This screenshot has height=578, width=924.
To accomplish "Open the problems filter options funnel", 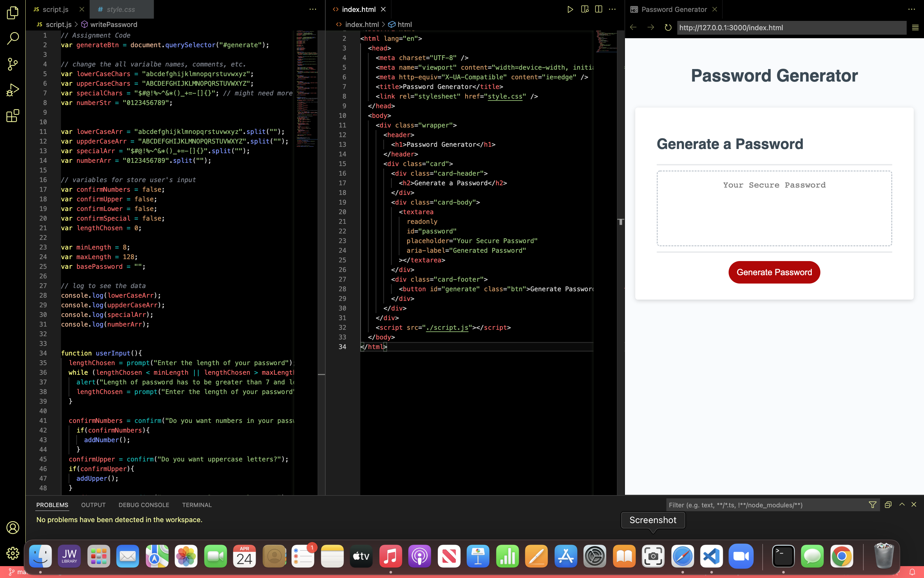I will pyautogui.click(x=872, y=504).
